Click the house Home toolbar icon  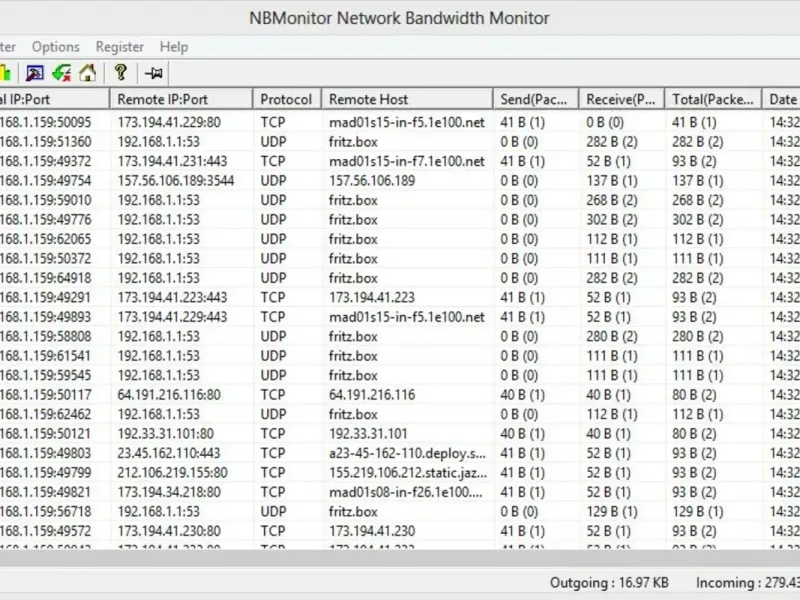88,73
